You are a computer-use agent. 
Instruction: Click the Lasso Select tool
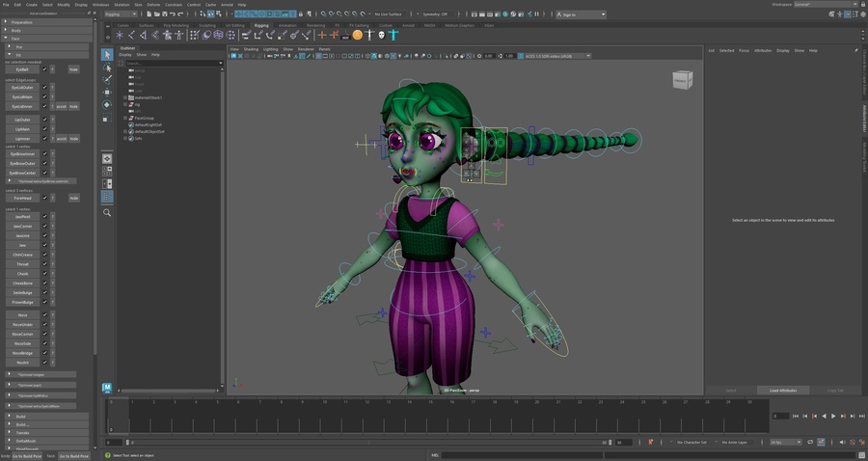(107, 68)
